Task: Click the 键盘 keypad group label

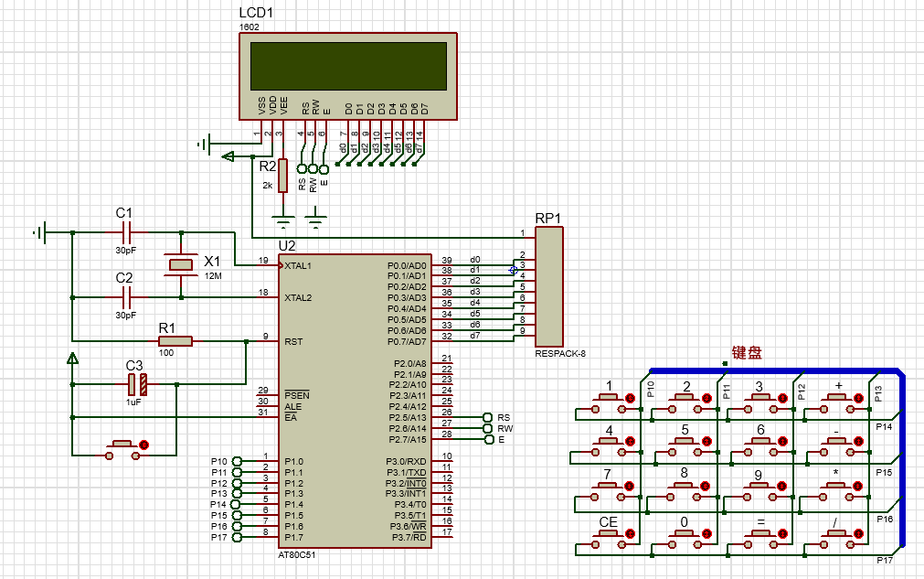Action: click(x=746, y=349)
